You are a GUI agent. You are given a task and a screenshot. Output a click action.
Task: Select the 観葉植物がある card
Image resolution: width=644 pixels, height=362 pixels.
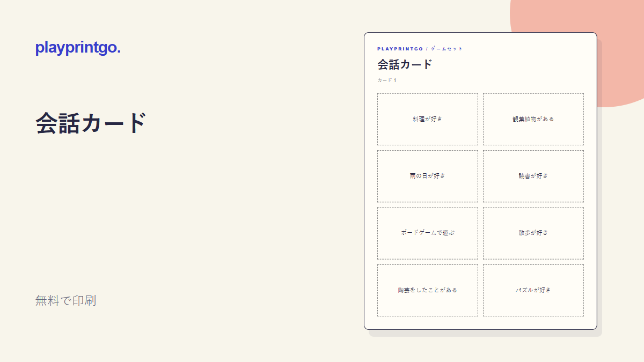tap(533, 119)
